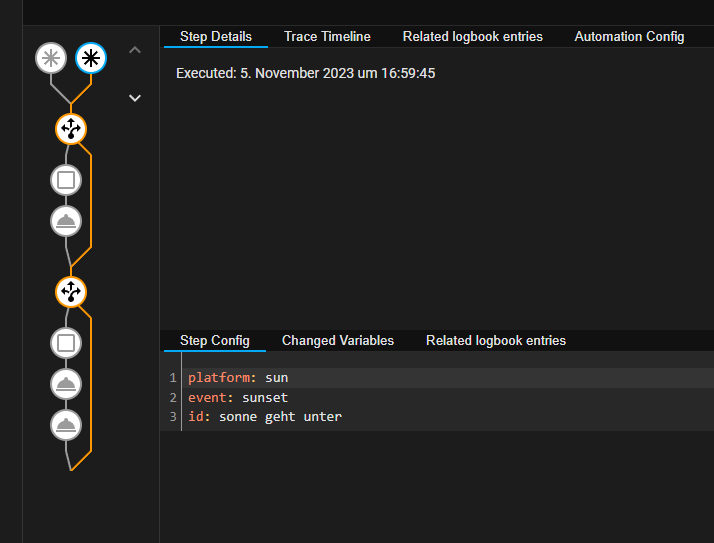714x543 pixels.
Task: Click the 'platform: sun' code line
Action: coord(238,378)
